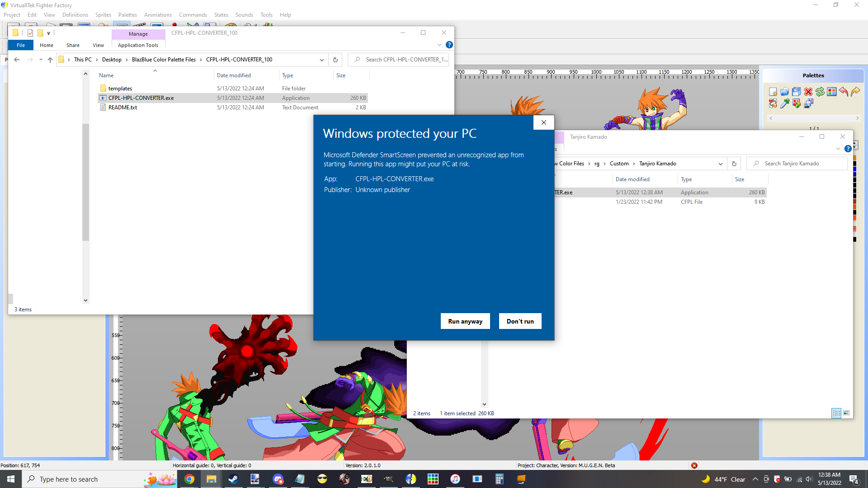868x488 pixels.
Task: Click the green swap arrows palette icon
Action: (x=820, y=92)
